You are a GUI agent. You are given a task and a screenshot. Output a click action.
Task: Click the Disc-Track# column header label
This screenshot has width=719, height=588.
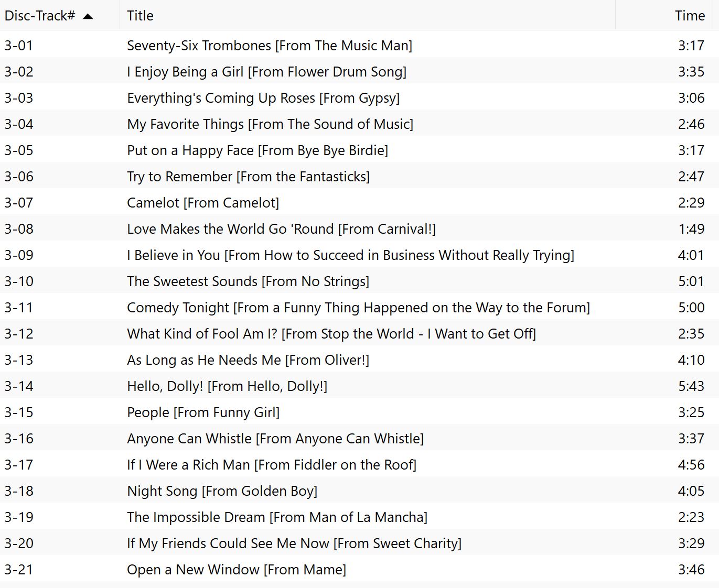40,16
